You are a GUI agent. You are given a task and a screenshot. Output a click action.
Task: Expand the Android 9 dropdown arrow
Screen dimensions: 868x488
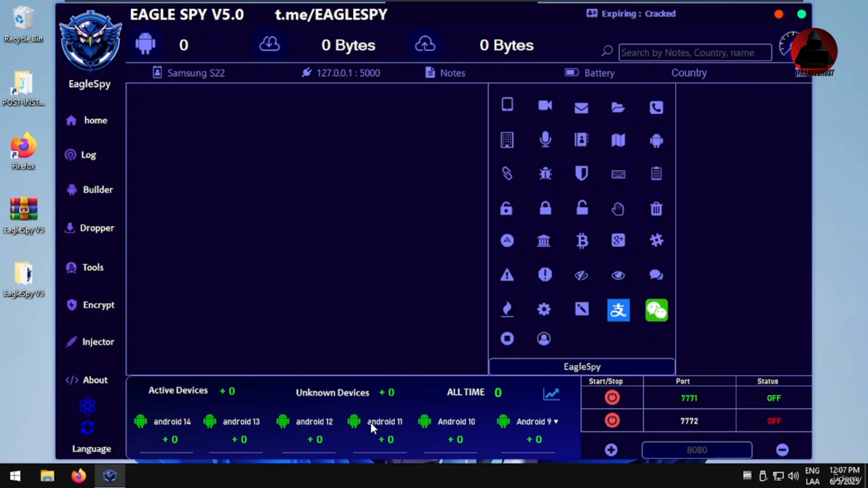[556, 421]
